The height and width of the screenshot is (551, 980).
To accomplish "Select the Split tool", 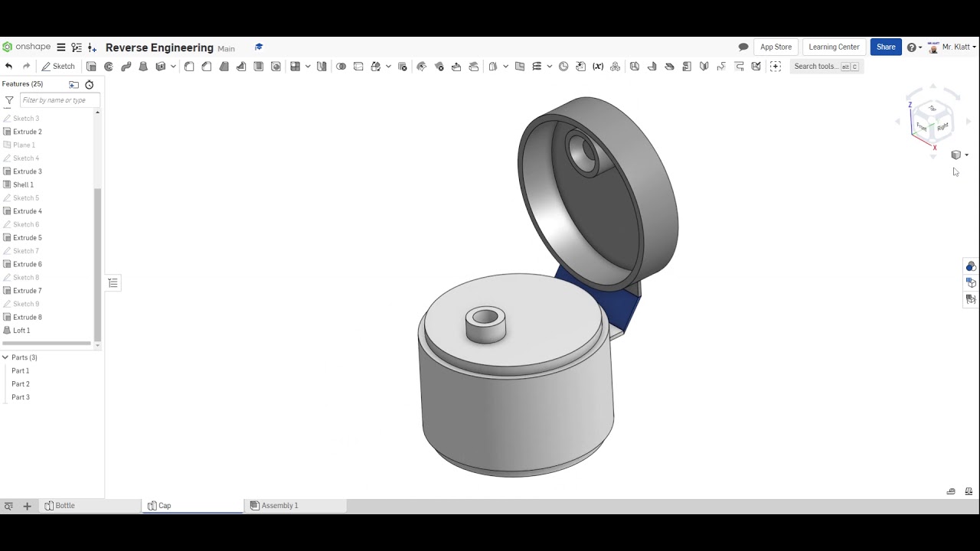I will pyautogui.click(x=358, y=67).
